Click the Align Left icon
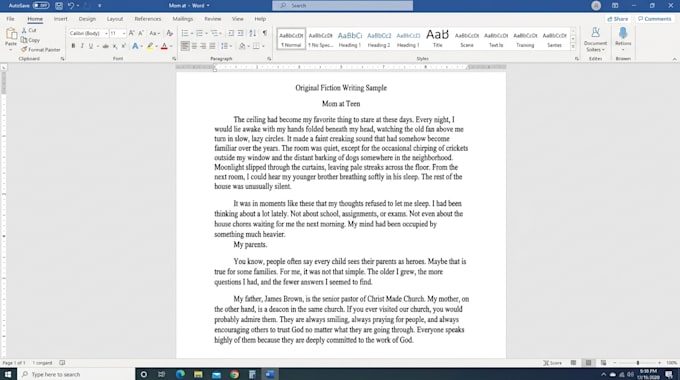Screen dimensions: 680x380 (185, 46)
